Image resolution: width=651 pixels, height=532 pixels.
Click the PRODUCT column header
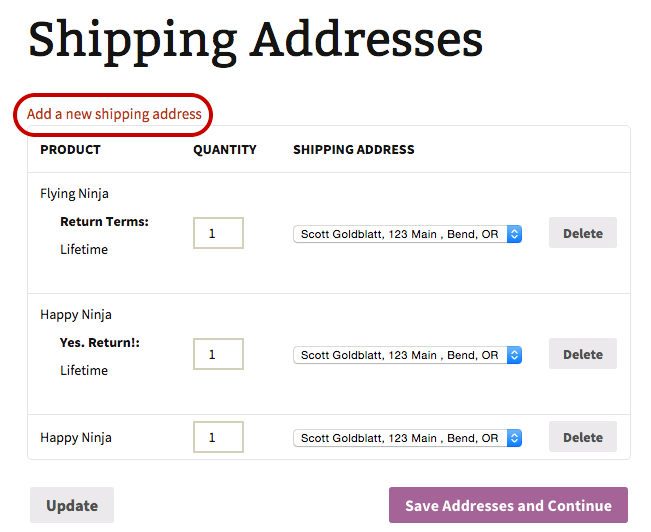click(70, 149)
